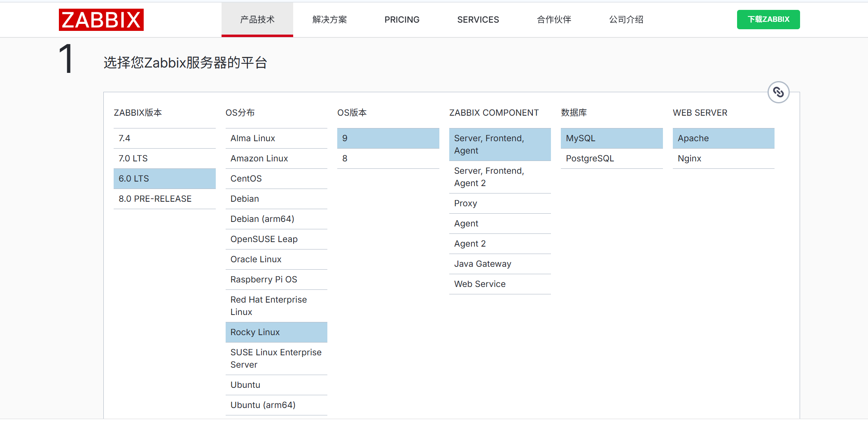Click the ZABBIX logo
This screenshot has width=868, height=422.
pyautogui.click(x=101, y=20)
